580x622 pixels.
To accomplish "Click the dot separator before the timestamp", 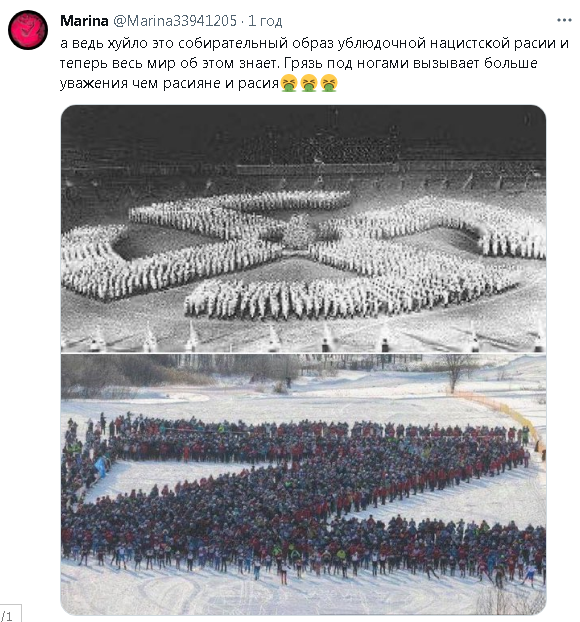I will [242, 21].
